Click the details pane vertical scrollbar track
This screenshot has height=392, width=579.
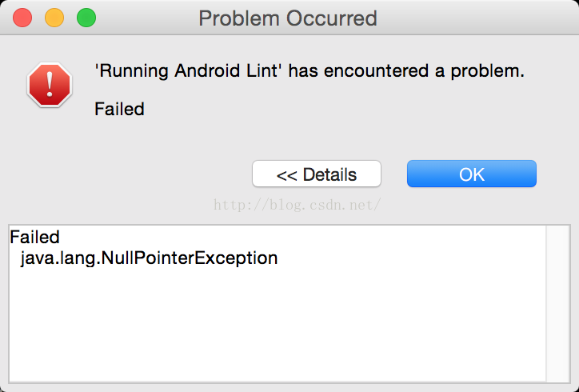click(558, 303)
